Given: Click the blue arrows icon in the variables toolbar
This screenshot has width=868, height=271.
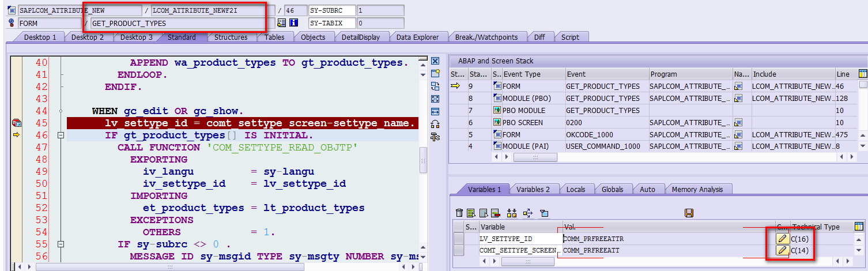Looking at the screenshot, I should point(527,213).
